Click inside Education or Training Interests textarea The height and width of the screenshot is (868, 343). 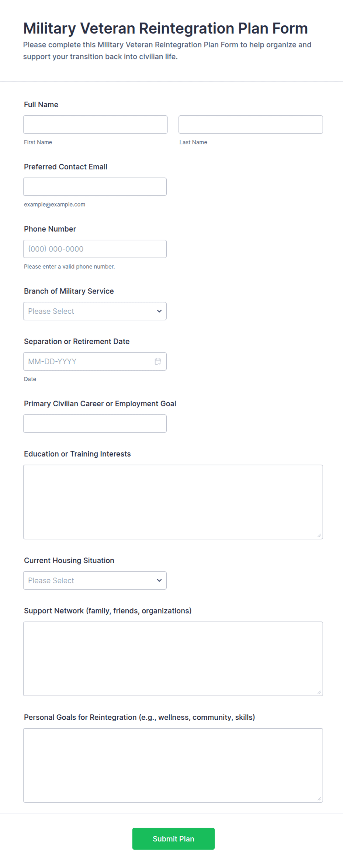[x=173, y=502]
